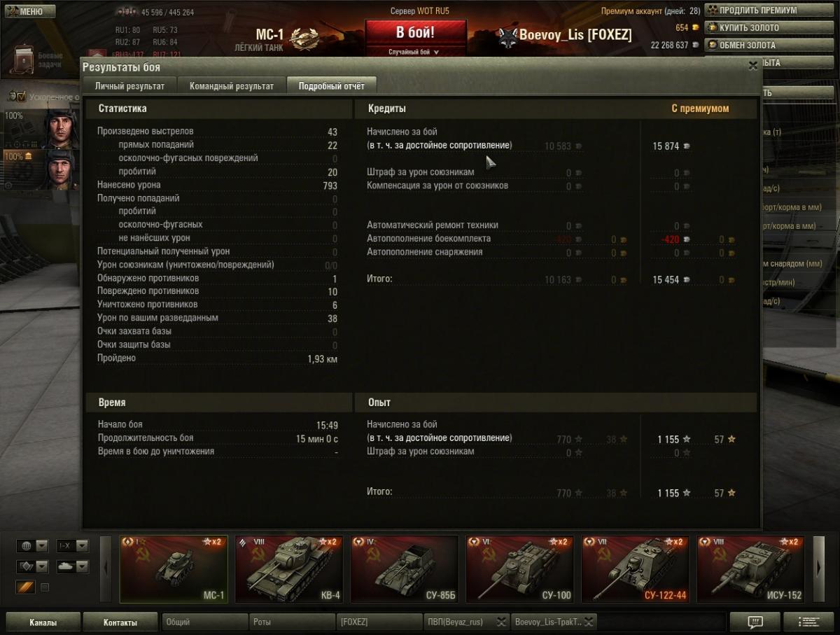Screen dimensions: 840x635
Task: Click Автопополнение боекомплекта row
Action: [550, 239]
